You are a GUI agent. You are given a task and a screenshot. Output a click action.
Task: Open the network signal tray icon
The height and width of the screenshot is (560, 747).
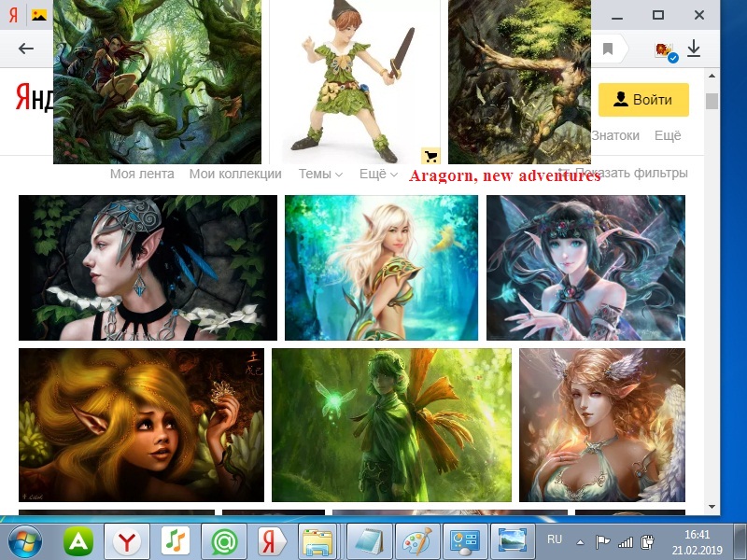pyautogui.click(x=626, y=542)
